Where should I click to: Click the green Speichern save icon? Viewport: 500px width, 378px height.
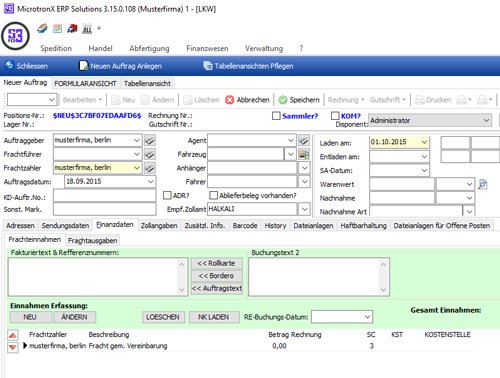(283, 100)
